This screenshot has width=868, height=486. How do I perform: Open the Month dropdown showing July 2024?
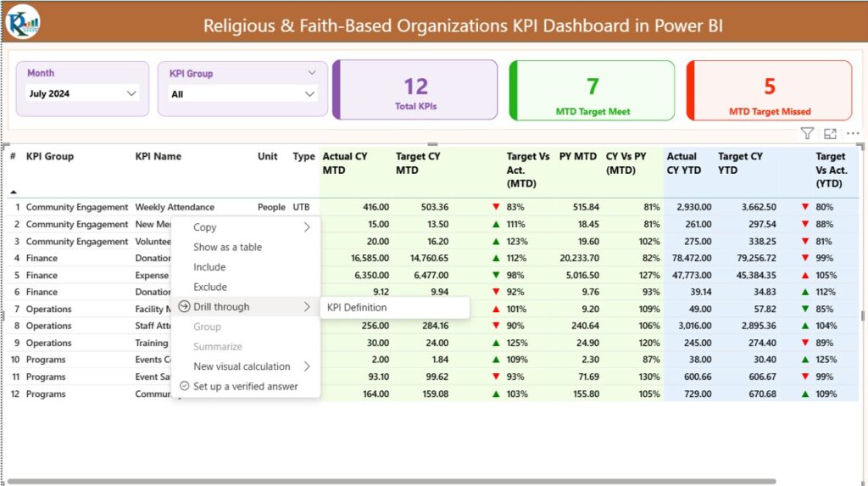point(82,93)
